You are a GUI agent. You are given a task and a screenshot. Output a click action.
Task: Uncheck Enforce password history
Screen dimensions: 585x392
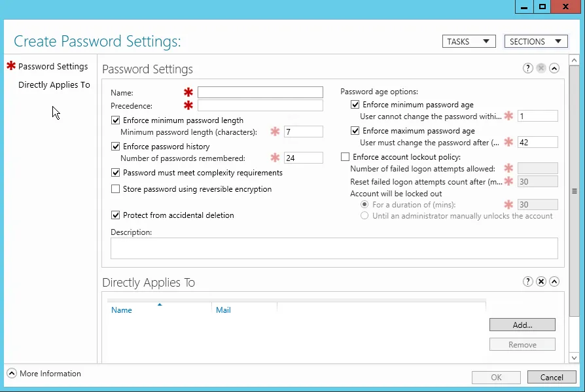pos(116,146)
